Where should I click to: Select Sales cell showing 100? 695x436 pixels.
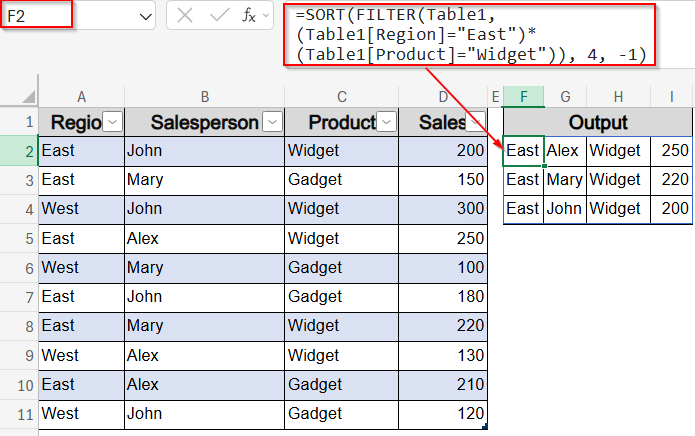(x=443, y=268)
